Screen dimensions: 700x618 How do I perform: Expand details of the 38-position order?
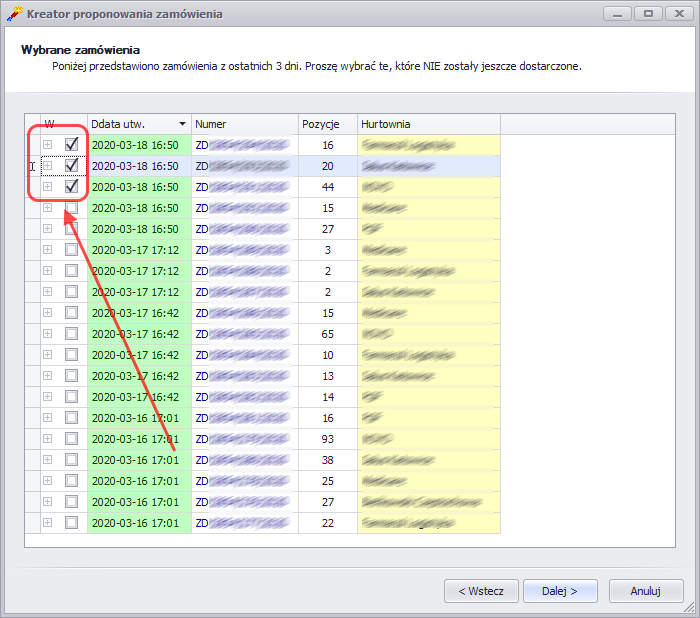coord(47,459)
